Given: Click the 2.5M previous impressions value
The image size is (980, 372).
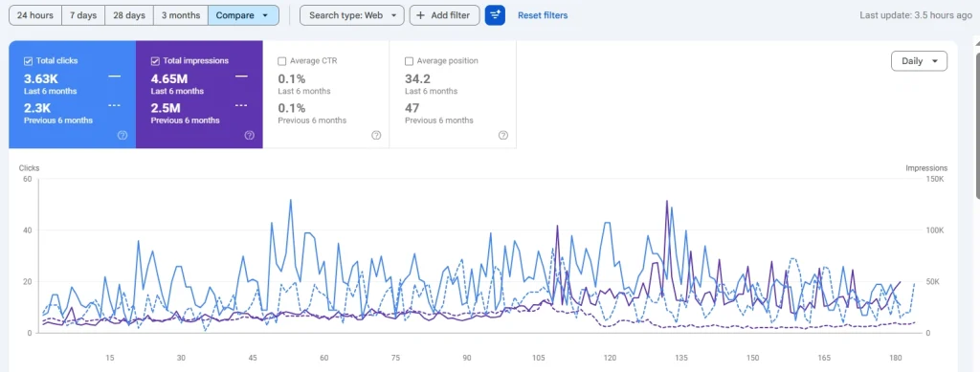Looking at the screenshot, I should click(166, 109).
